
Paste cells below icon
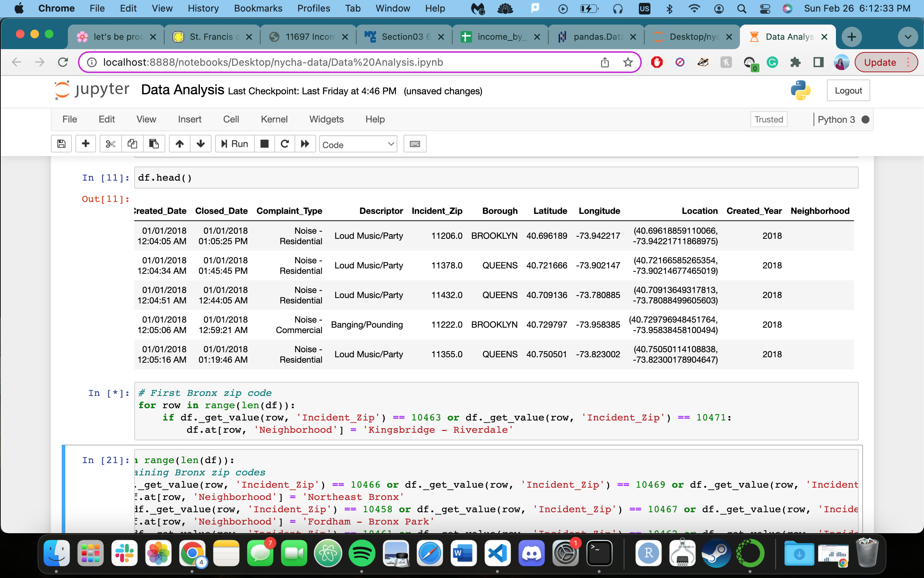pos(154,144)
